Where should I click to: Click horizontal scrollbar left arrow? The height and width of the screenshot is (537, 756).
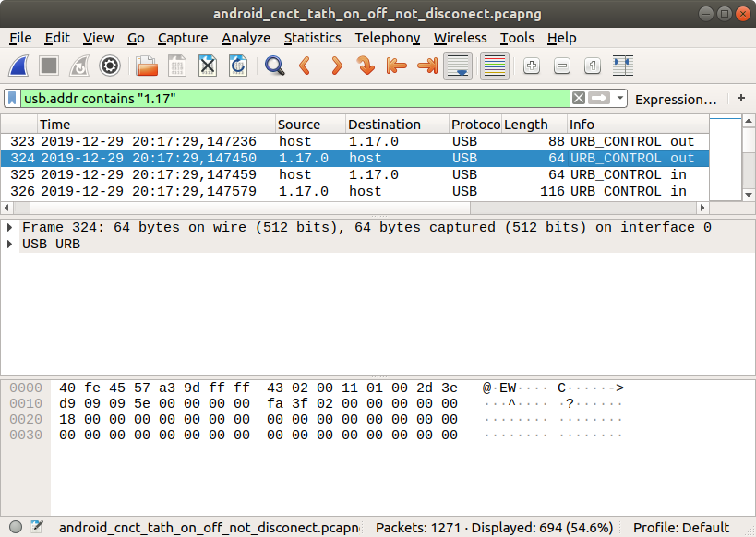click(6, 208)
